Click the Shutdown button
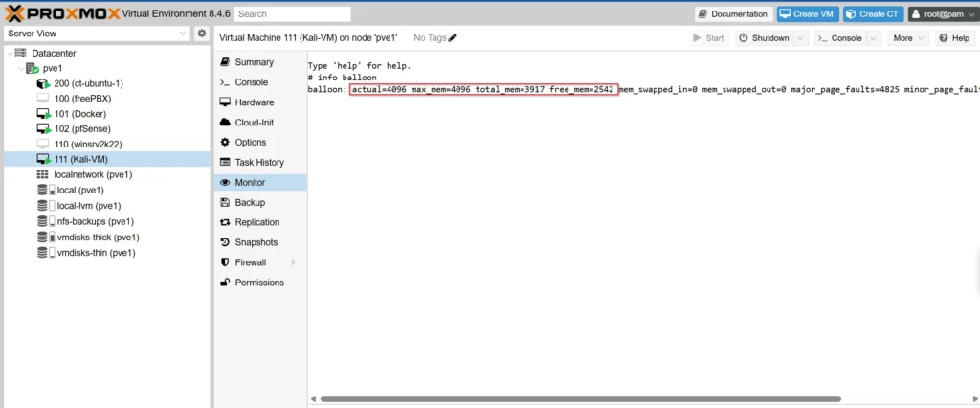Screen dimensions: 980x408 pyautogui.click(x=764, y=38)
